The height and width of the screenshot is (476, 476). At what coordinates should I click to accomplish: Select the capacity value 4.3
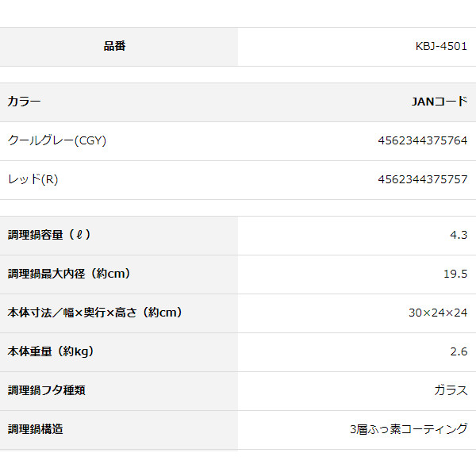(x=459, y=235)
